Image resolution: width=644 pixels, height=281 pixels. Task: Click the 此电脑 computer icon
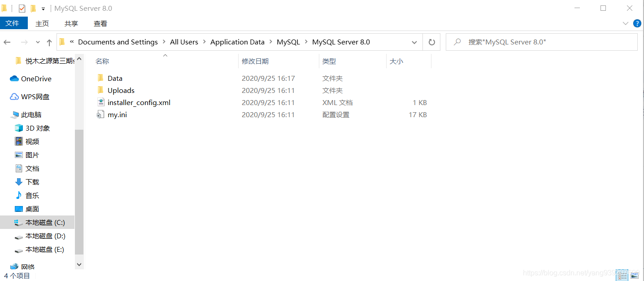click(15, 114)
